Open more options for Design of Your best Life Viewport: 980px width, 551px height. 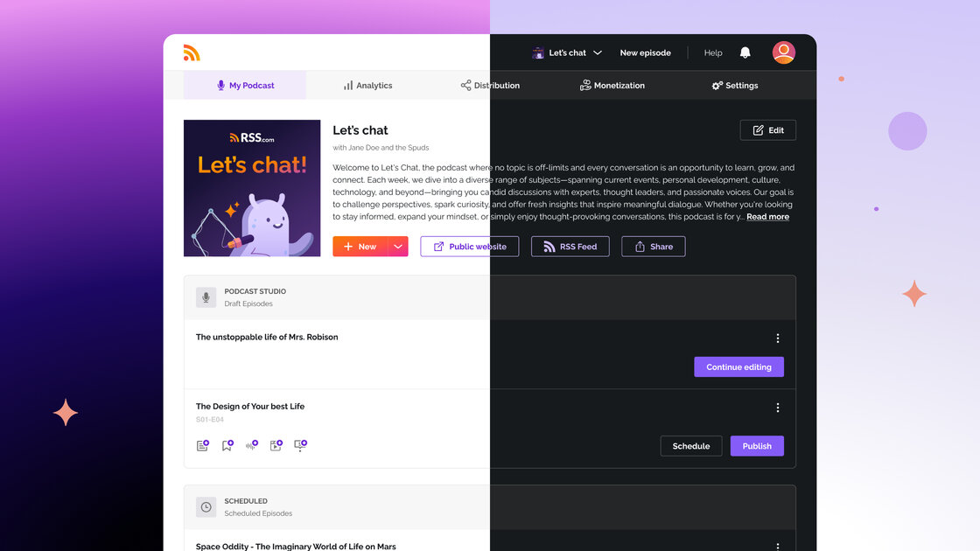(x=778, y=408)
